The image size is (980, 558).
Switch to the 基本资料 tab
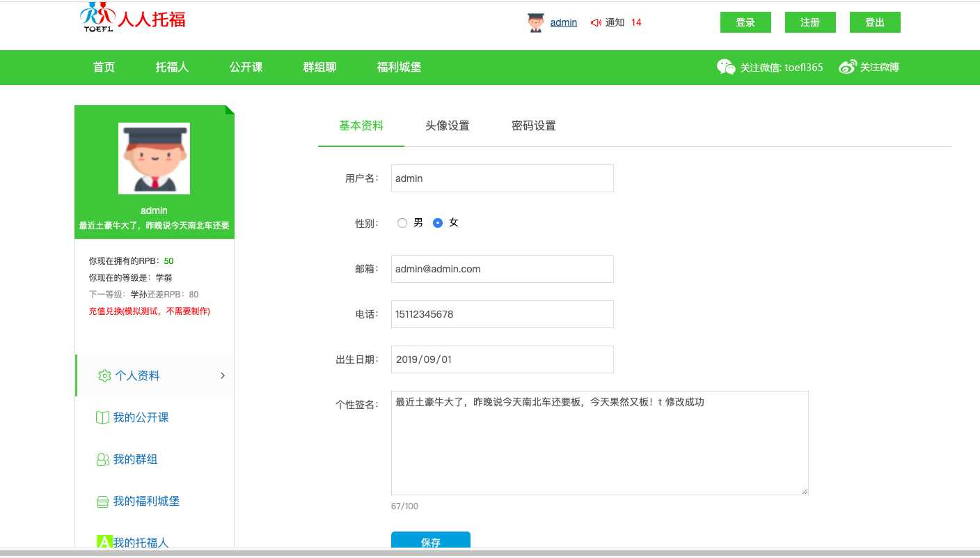click(361, 126)
